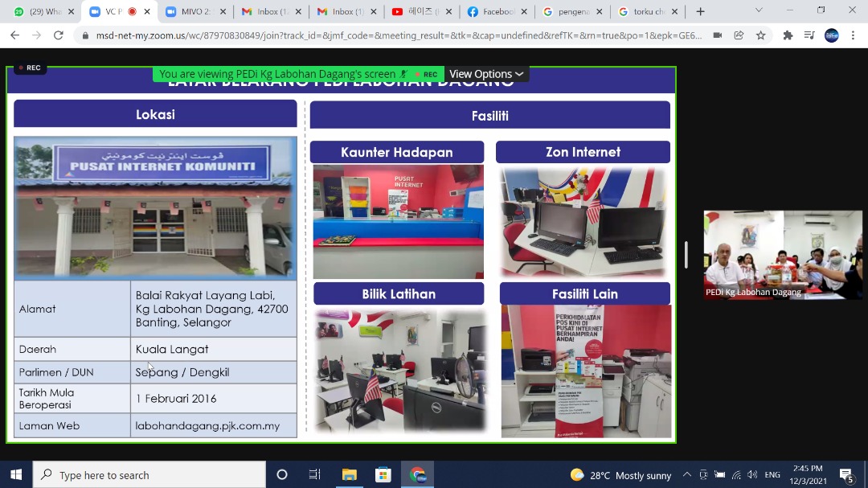Open Microsoft Store from the taskbar
The width and height of the screenshot is (868, 488).
coord(383,474)
